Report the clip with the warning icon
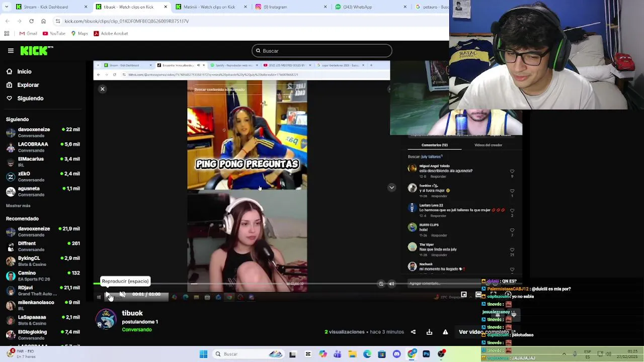Screen dimensions: 644x362 445,332
